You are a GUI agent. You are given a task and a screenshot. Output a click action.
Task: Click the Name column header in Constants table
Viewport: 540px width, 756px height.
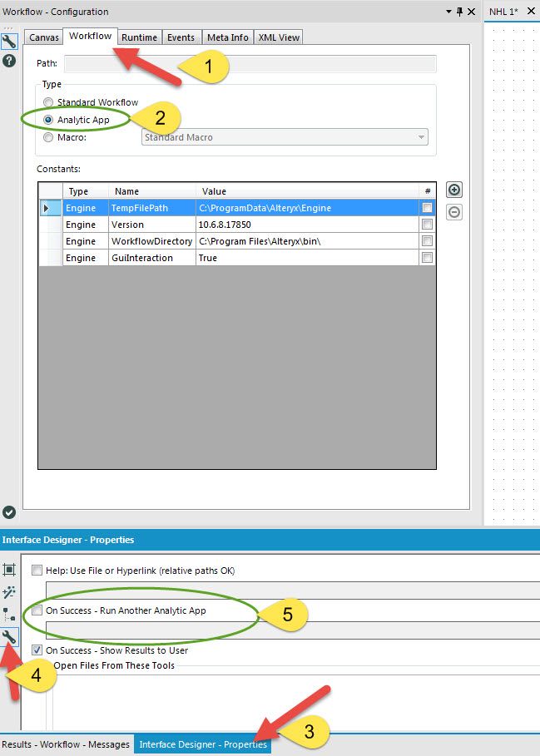(x=152, y=191)
